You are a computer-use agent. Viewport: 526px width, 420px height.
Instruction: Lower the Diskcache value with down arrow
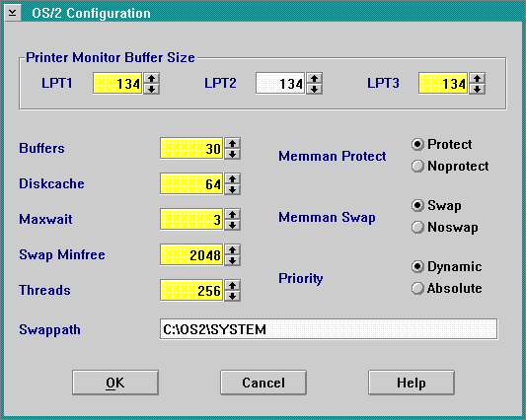pyautogui.click(x=232, y=189)
